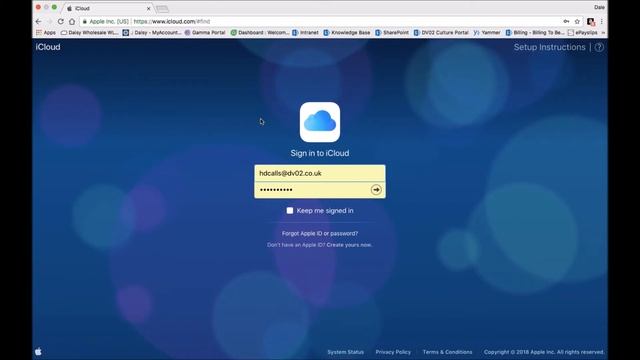Click the Apple ID email field
Image resolution: width=640 pixels, height=360 pixels.
pyautogui.click(x=320, y=173)
